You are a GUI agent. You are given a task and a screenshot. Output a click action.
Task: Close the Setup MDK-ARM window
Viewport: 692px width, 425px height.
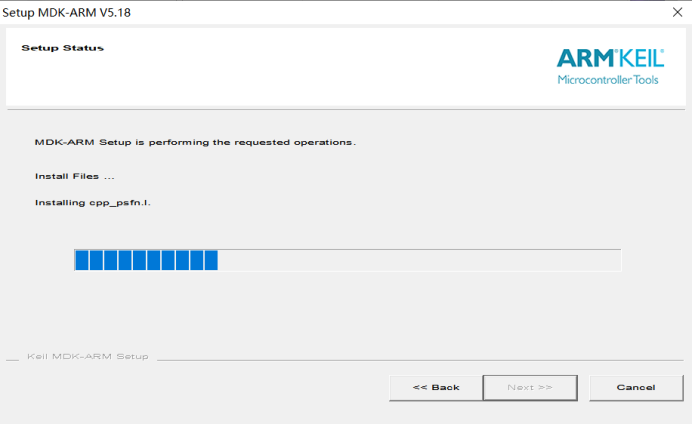(677, 12)
